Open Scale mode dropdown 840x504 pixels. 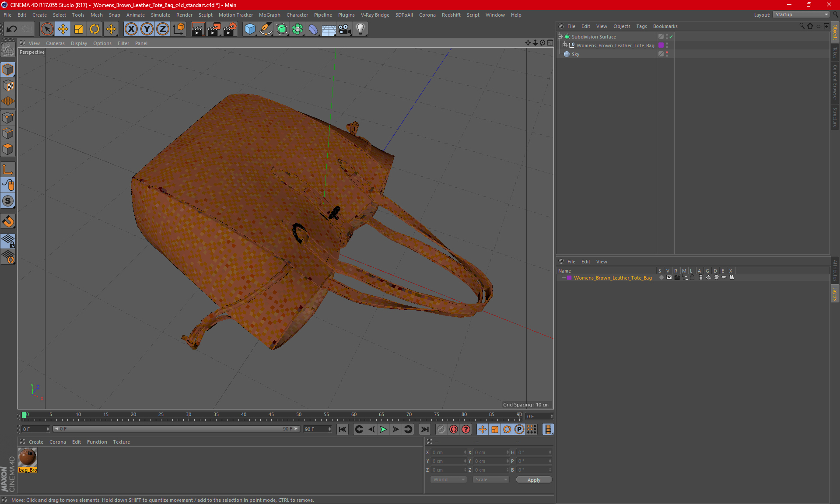pyautogui.click(x=491, y=480)
